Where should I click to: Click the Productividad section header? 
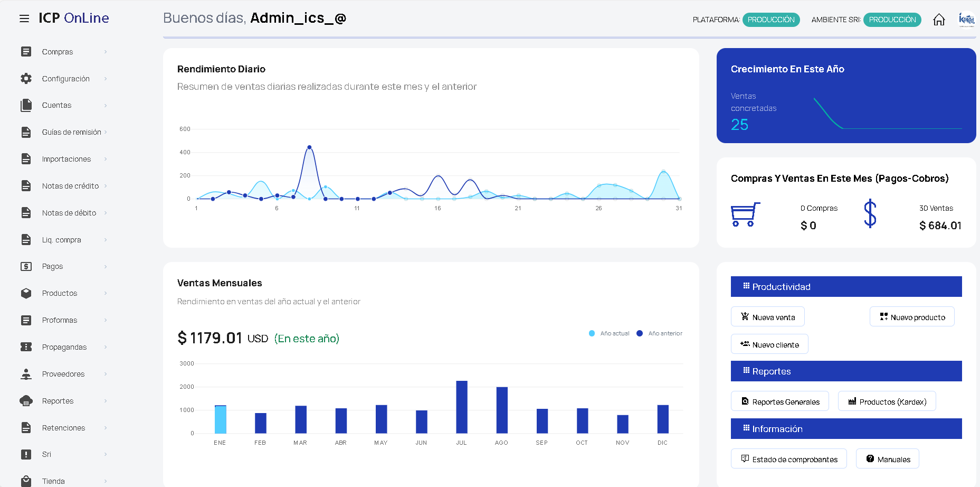(x=846, y=287)
